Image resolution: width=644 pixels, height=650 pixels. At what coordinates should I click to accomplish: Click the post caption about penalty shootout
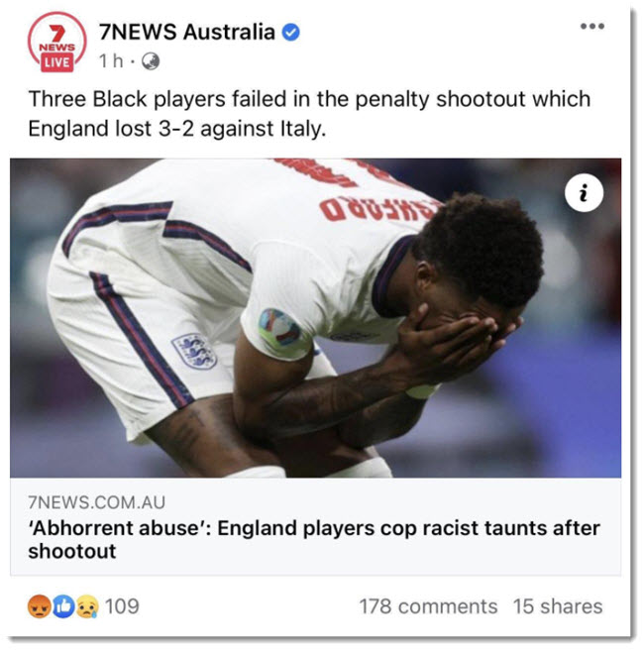coord(309,114)
